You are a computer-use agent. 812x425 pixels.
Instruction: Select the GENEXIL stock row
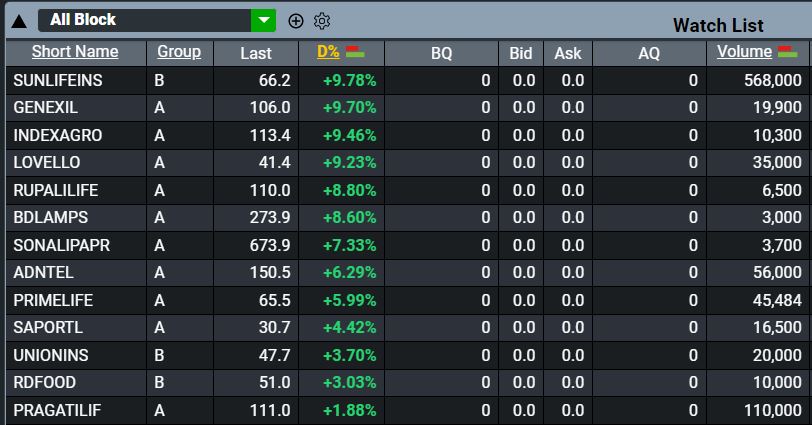(46, 107)
